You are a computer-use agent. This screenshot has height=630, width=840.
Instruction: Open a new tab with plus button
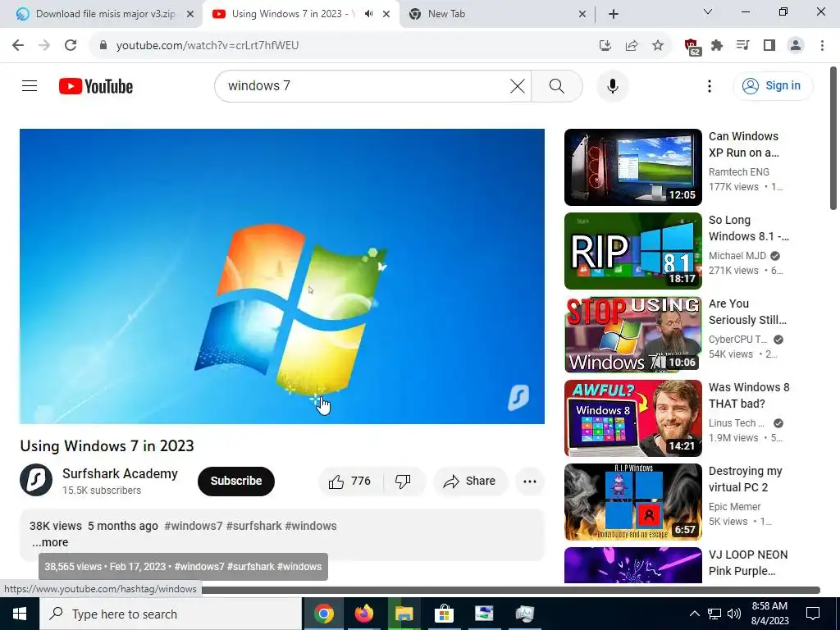pyautogui.click(x=614, y=14)
